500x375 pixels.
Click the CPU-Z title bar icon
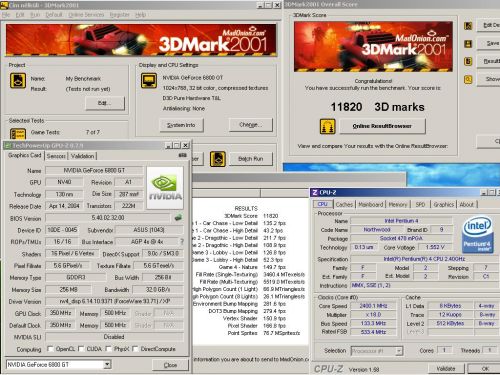pyautogui.click(x=315, y=192)
